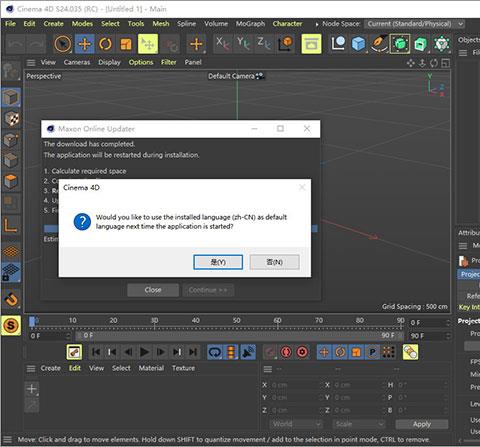Open the Modes menu

[82, 24]
